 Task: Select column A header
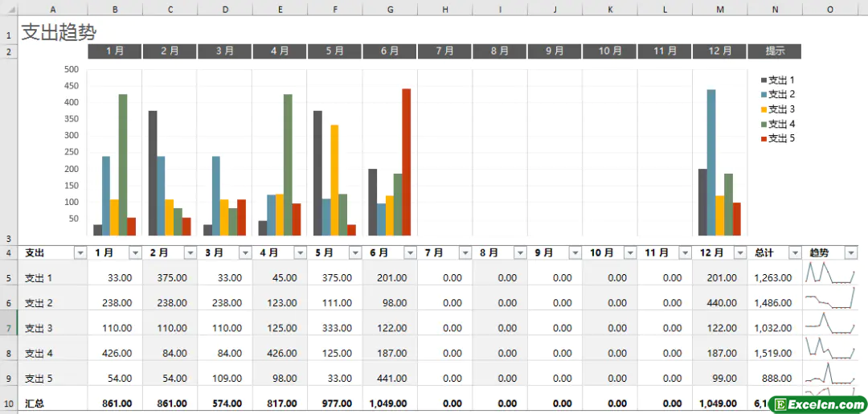click(52, 9)
